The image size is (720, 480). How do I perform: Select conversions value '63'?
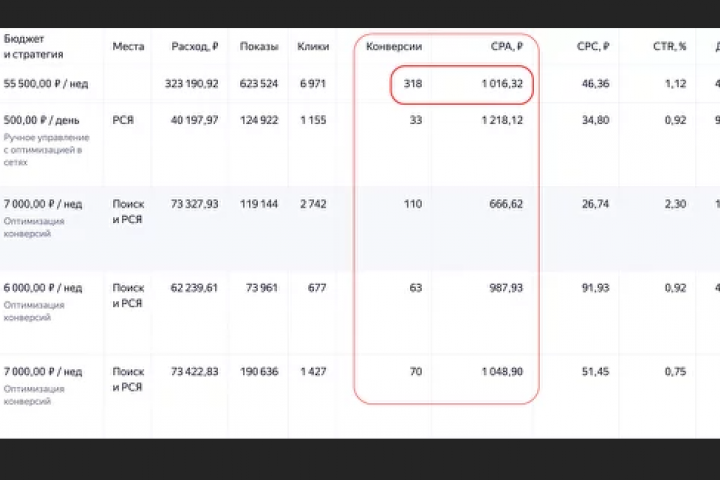416,288
